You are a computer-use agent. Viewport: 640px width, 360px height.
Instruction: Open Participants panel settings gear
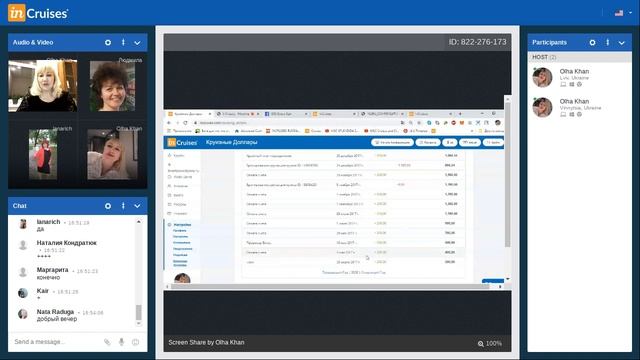tap(592, 42)
